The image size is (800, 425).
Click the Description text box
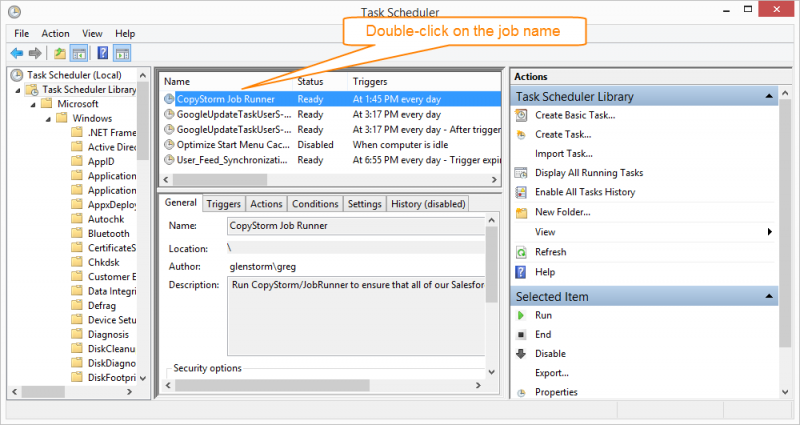point(356,316)
